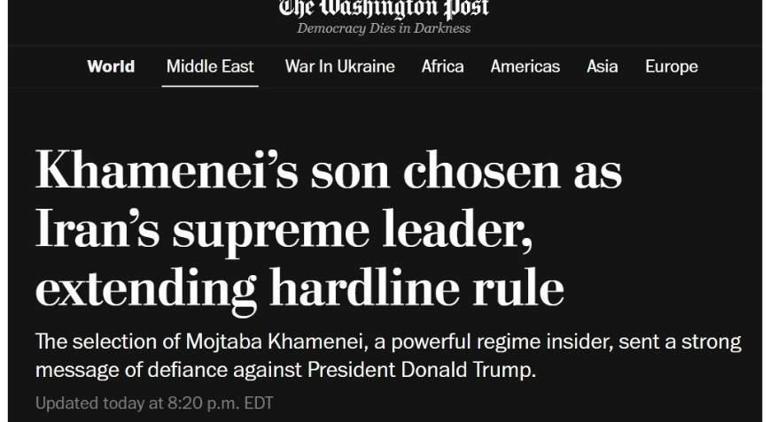
Task: Click the phrase "powerful regime insider"
Action: click(x=470, y=342)
